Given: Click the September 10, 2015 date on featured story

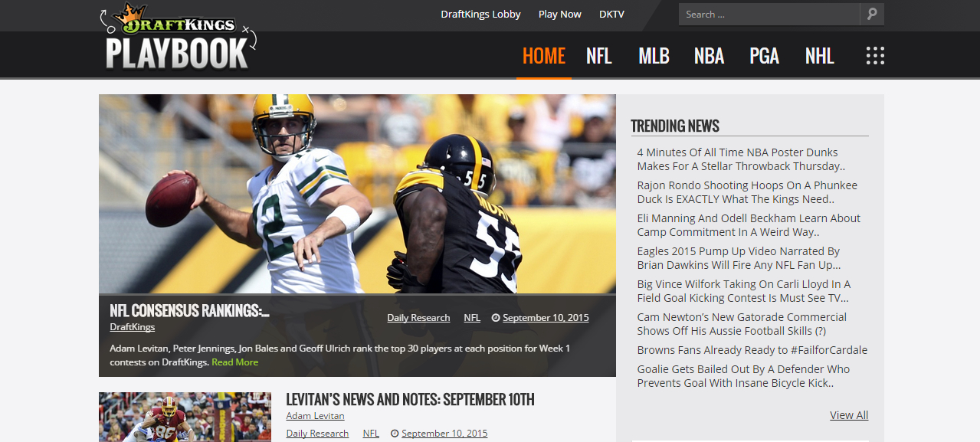Looking at the screenshot, I should click(546, 318).
